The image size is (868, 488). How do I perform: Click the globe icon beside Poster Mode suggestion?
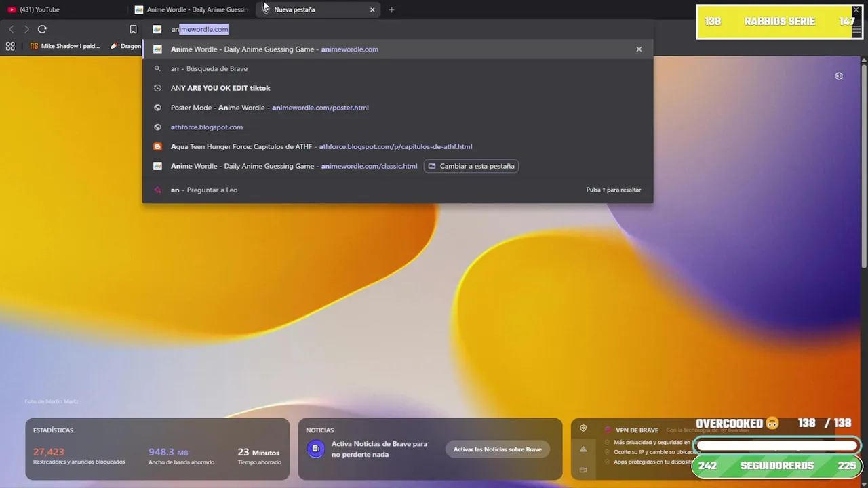[x=157, y=108]
